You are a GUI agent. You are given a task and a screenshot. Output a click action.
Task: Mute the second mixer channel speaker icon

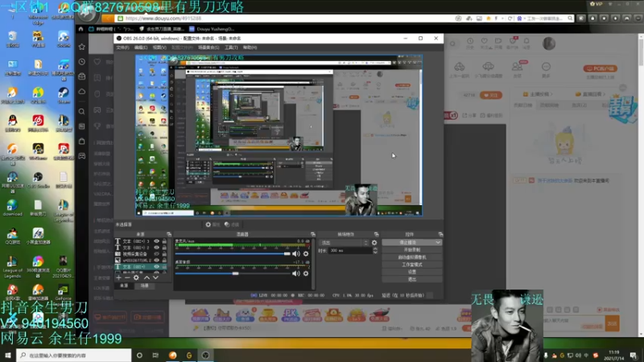pos(296,274)
